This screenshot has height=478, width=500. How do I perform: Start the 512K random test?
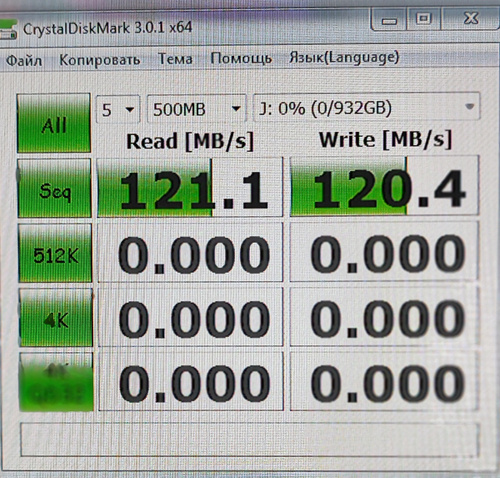click(55, 253)
